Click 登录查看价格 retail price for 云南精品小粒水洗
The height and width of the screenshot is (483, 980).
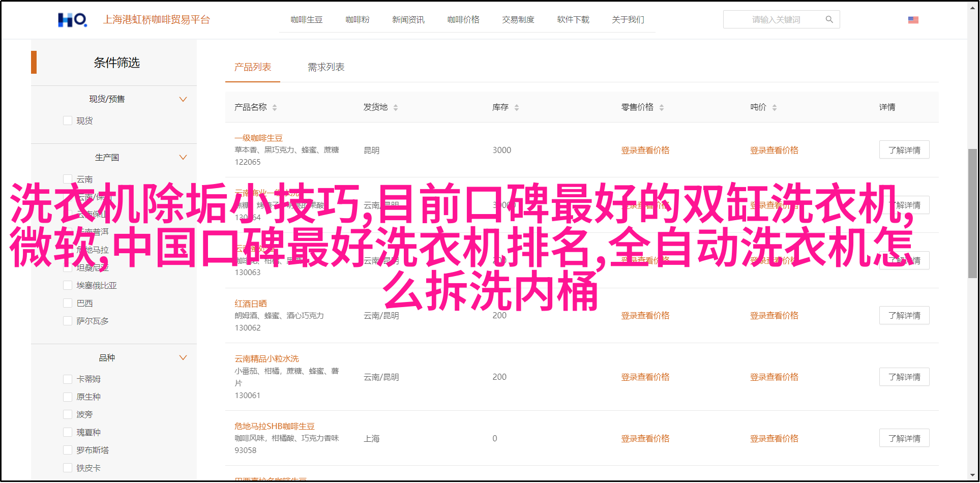(645, 377)
